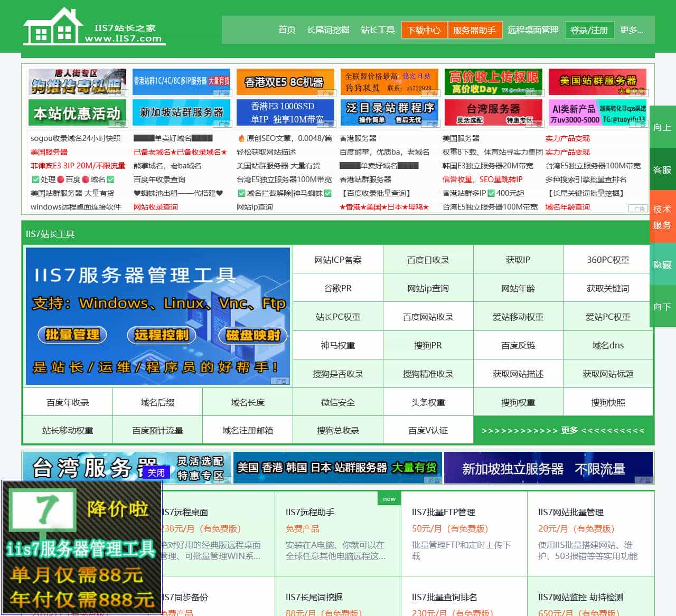Click the 美国站群服务器 banner

coord(597,82)
